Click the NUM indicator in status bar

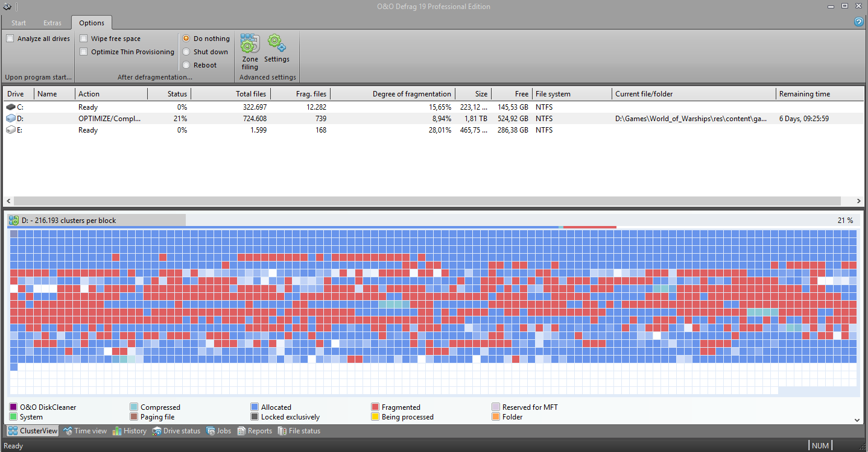820,446
